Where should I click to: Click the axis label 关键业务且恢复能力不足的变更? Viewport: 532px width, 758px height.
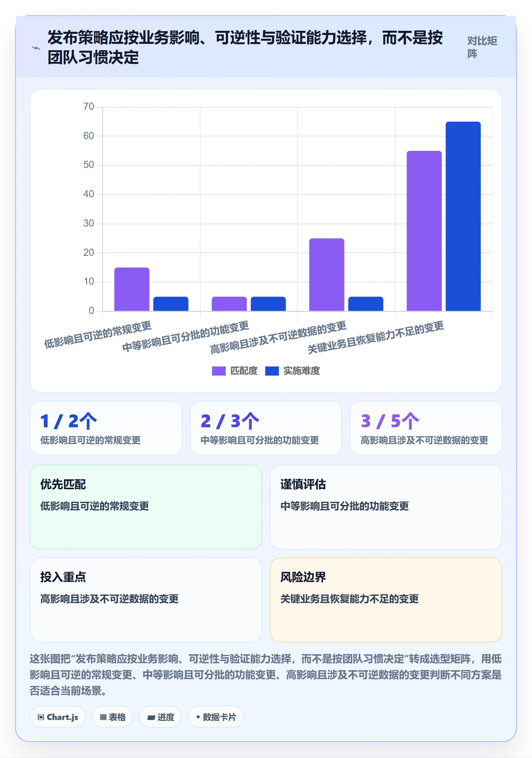pyautogui.click(x=375, y=338)
